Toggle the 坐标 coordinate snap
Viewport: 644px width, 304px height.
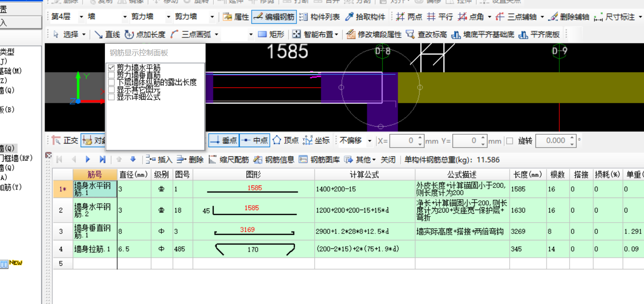pyautogui.click(x=316, y=140)
